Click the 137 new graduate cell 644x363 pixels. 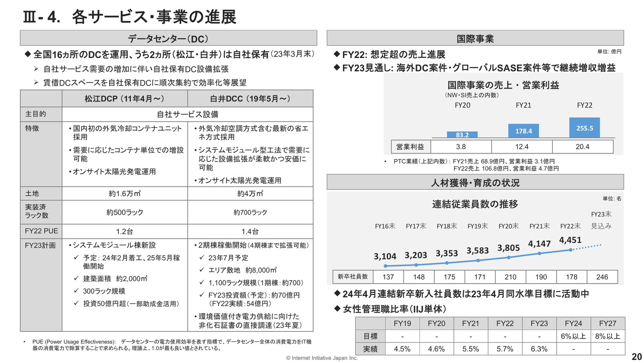(388, 277)
